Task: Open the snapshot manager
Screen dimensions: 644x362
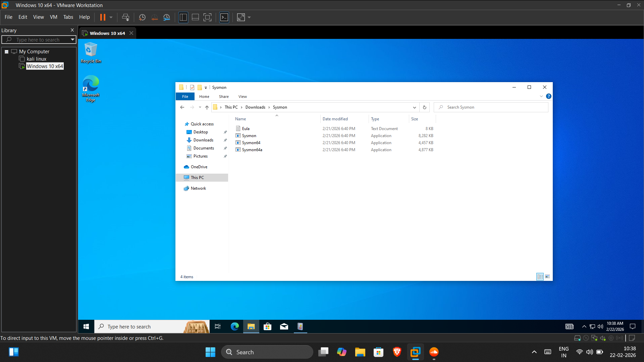Action: pos(167,17)
